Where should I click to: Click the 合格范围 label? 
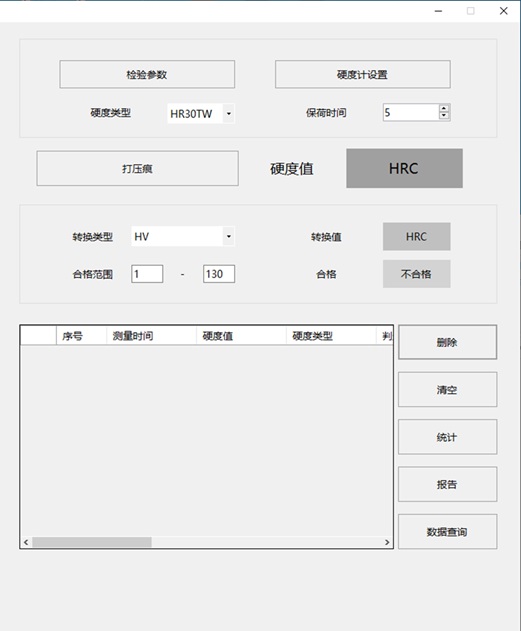[93, 274]
